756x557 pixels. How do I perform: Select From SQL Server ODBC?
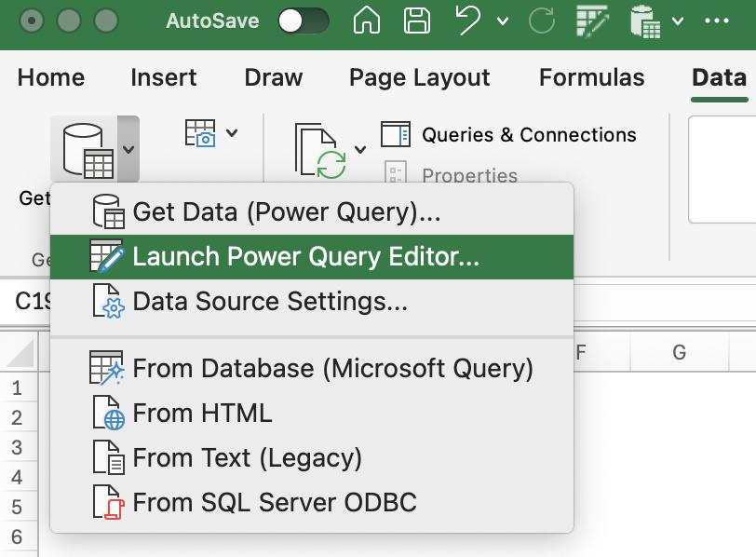[312, 502]
